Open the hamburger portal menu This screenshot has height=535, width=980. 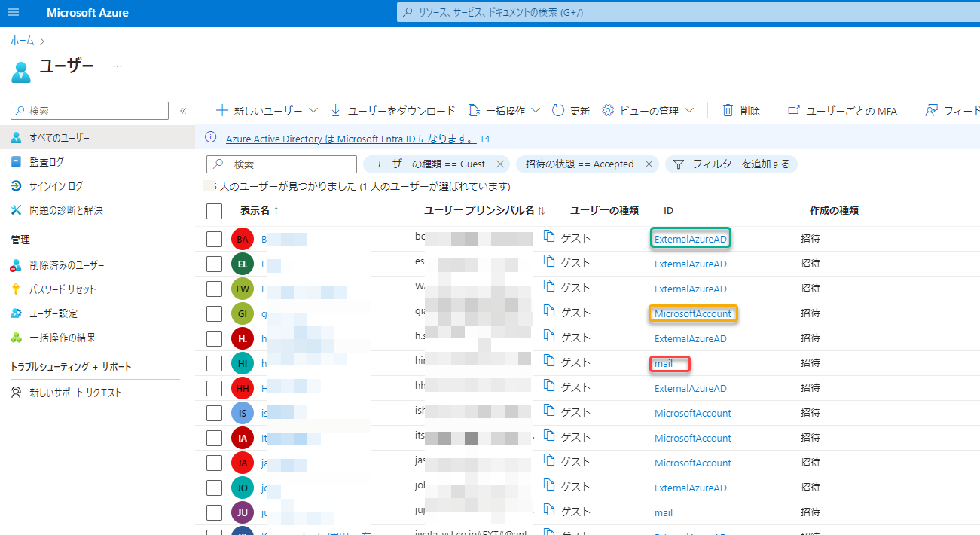coord(14,13)
